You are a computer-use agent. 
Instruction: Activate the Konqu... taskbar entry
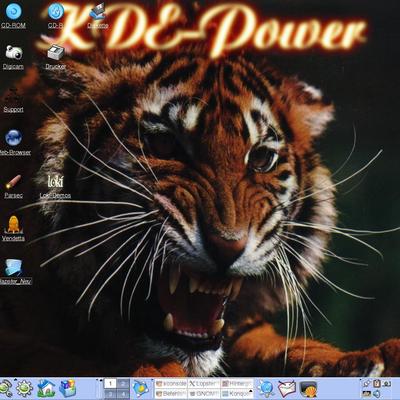tap(237, 394)
